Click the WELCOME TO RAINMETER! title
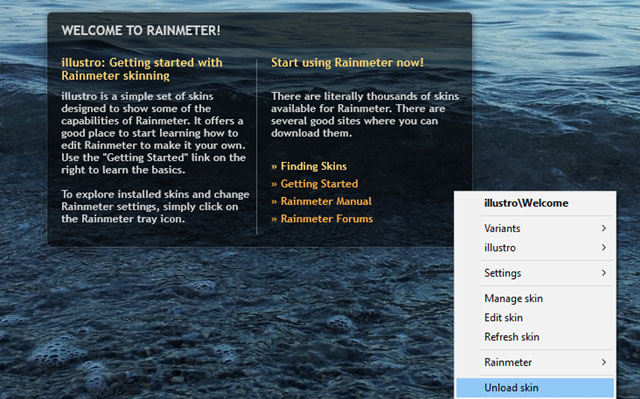This screenshot has width=640, height=399. pos(141,31)
